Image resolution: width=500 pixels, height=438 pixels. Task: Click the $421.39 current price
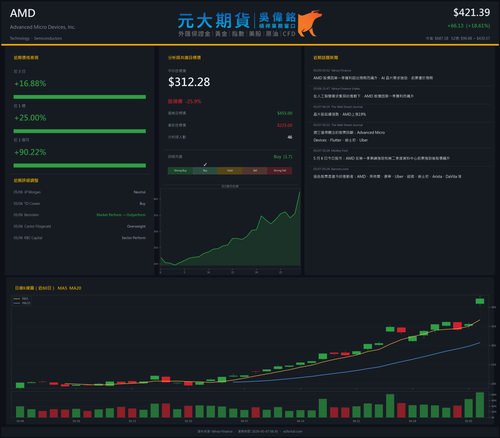pyautogui.click(x=471, y=13)
